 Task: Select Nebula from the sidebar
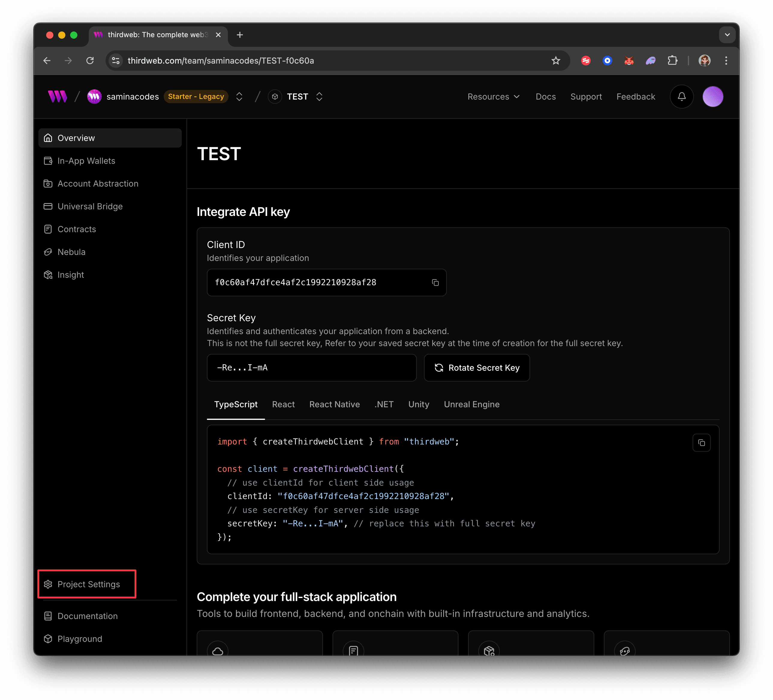tap(71, 252)
